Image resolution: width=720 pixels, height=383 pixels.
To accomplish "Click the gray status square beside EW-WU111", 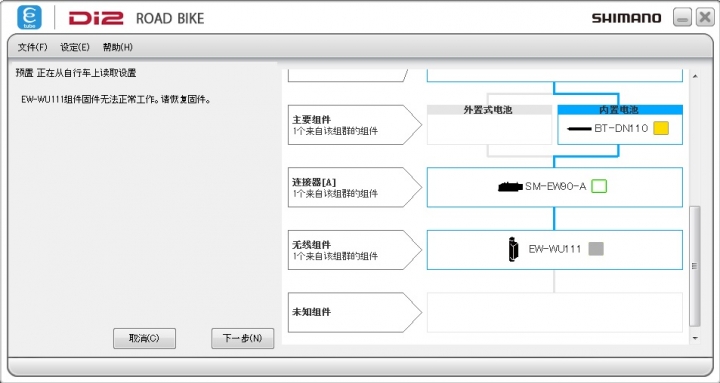I will click(x=596, y=249).
